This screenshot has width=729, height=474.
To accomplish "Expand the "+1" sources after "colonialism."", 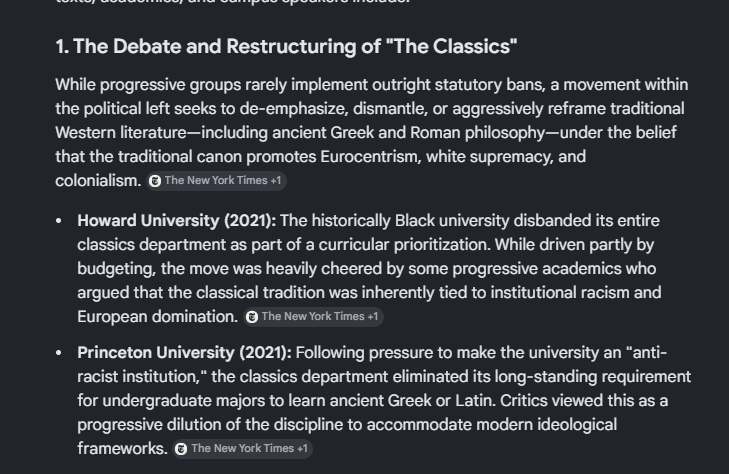I will pyautogui.click(x=276, y=181).
